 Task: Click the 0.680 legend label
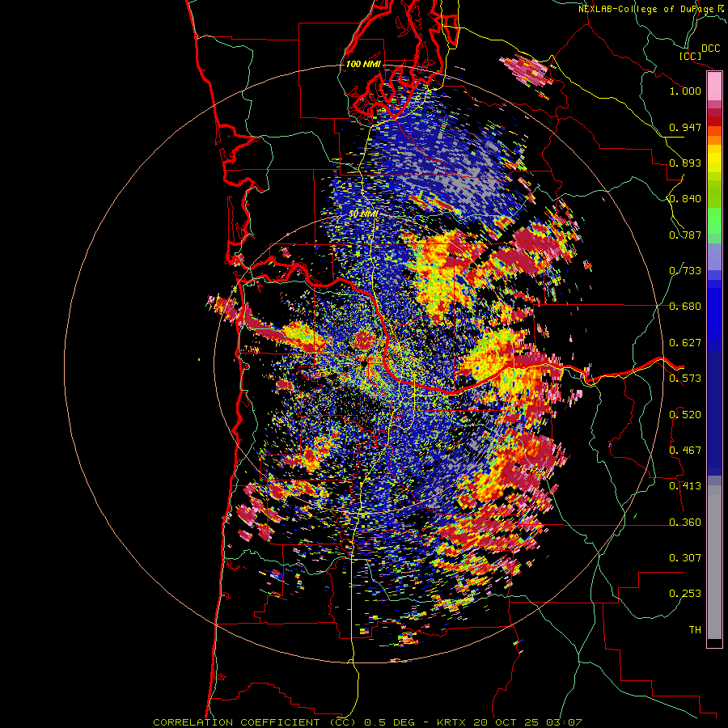pos(685,307)
